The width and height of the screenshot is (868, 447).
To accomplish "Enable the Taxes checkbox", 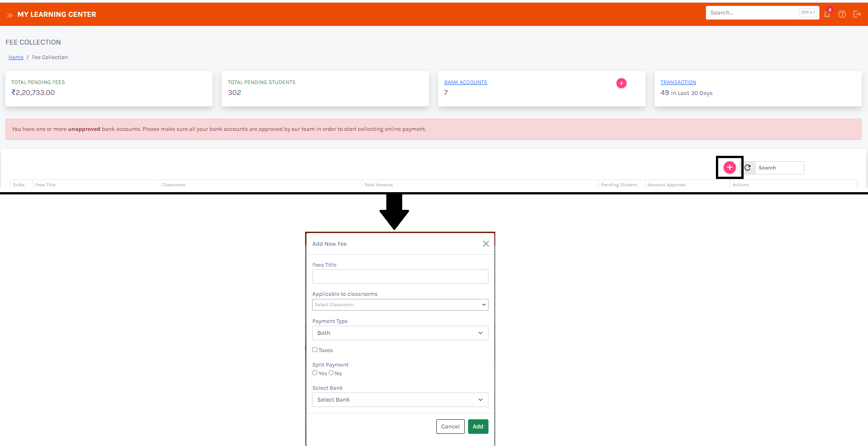I will (315, 350).
